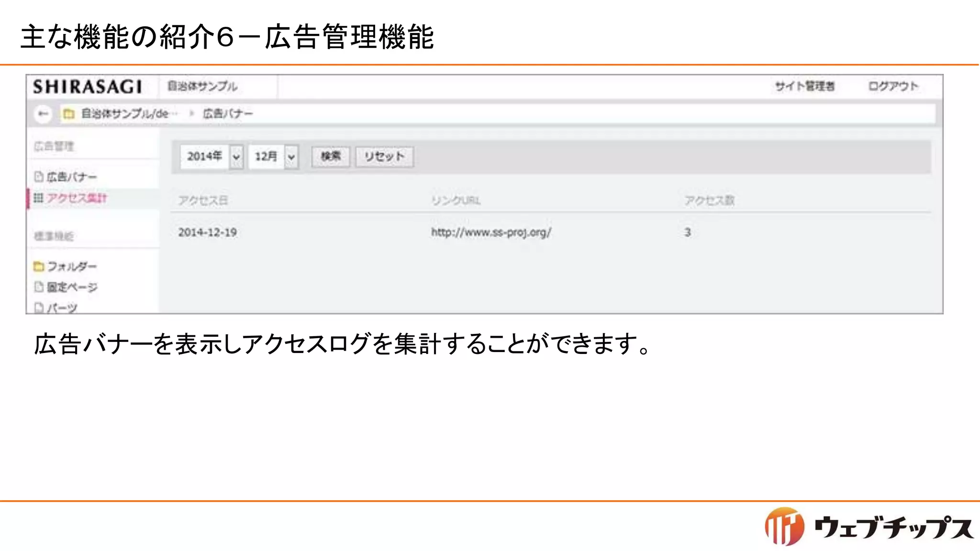The height and width of the screenshot is (551, 980).
Task: Click the リセット reset button
Action: point(384,156)
